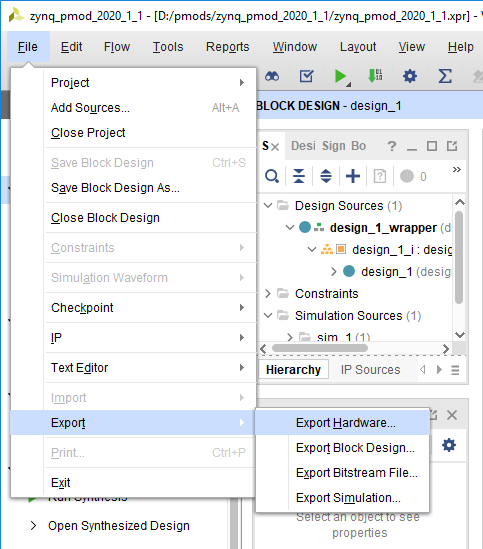Click the green Run play icon
This screenshot has width=483, height=549.
[340, 76]
